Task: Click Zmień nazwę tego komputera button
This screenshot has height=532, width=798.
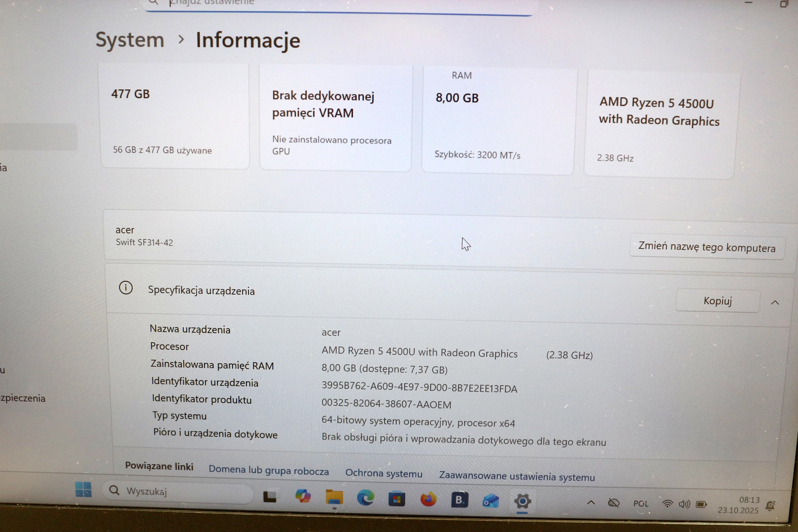Action: (x=707, y=247)
